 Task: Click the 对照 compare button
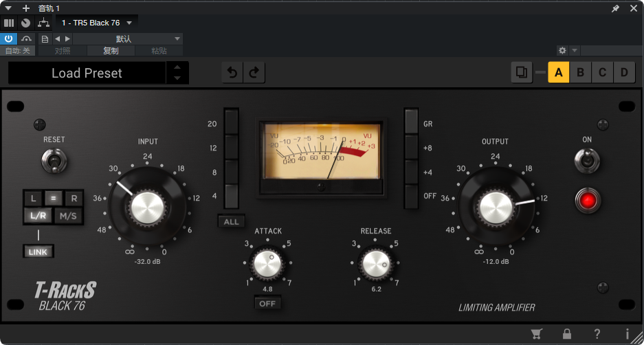(63, 51)
